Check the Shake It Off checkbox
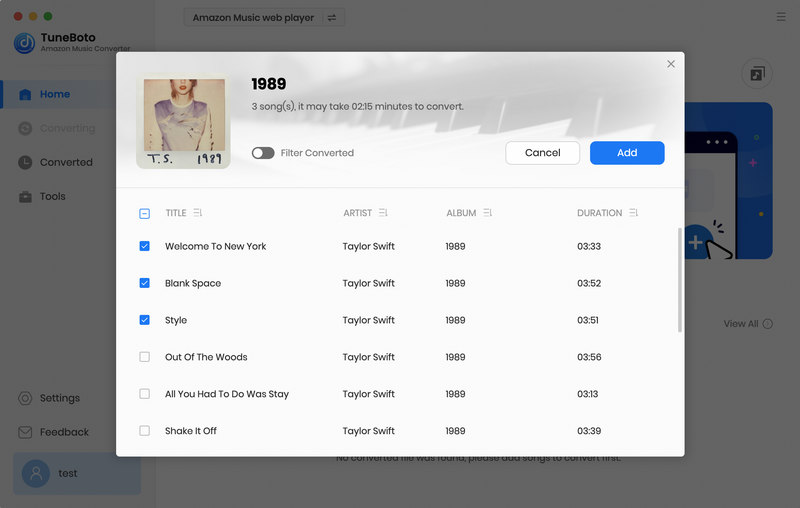This screenshot has width=800, height=508. pos(144,431)
